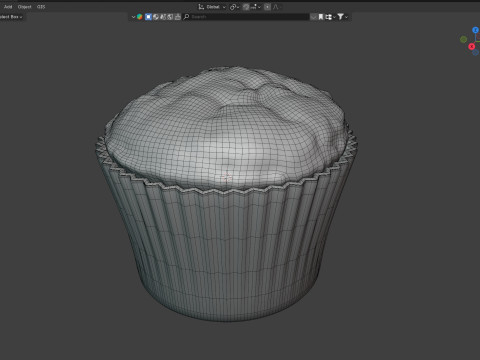Open the proportional falloff curve dropdown
The height and width of the screenshot is (360, 480).
pyautogui.click(x=276, y=7)
